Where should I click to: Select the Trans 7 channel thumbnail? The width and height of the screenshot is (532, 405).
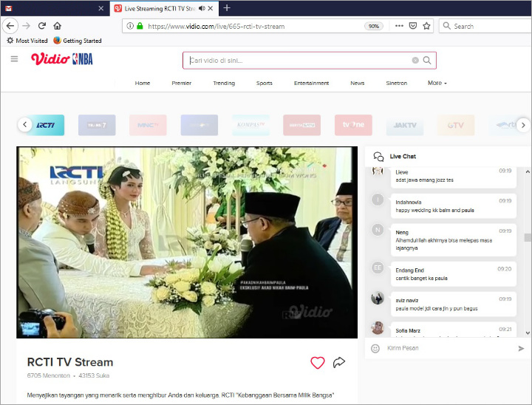point(97,125)
